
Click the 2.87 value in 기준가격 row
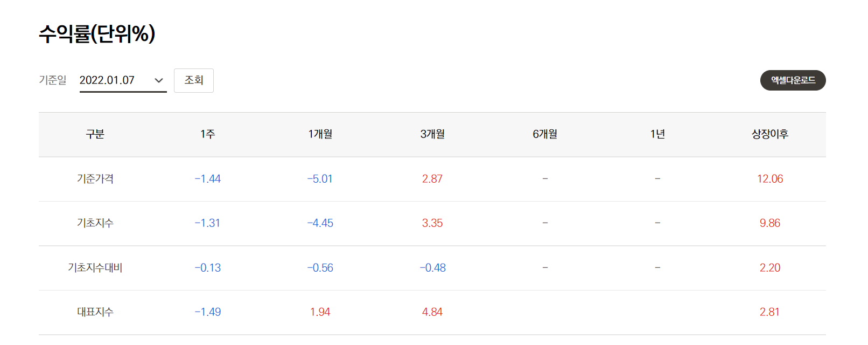tap(432, 179)
